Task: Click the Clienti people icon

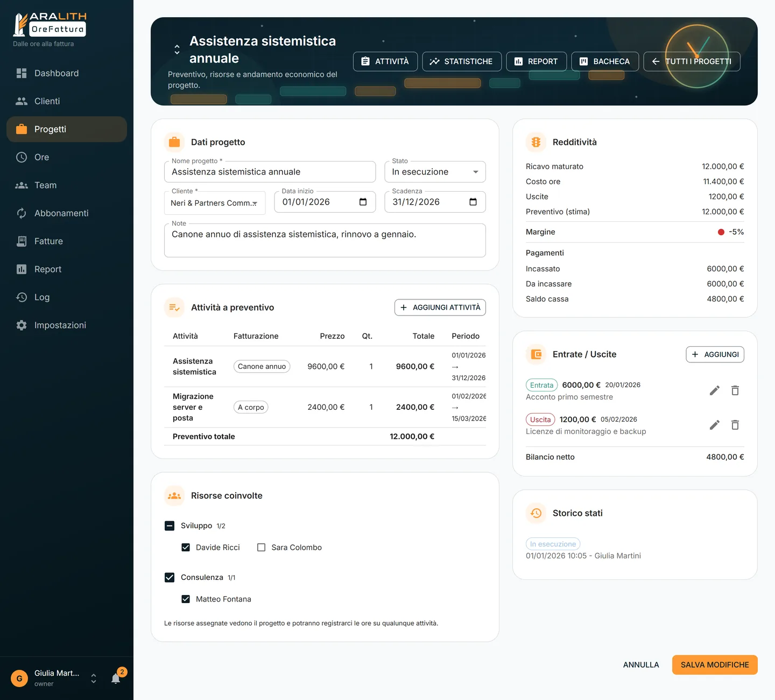Action: pyautogui.click(x=22, y=101)
